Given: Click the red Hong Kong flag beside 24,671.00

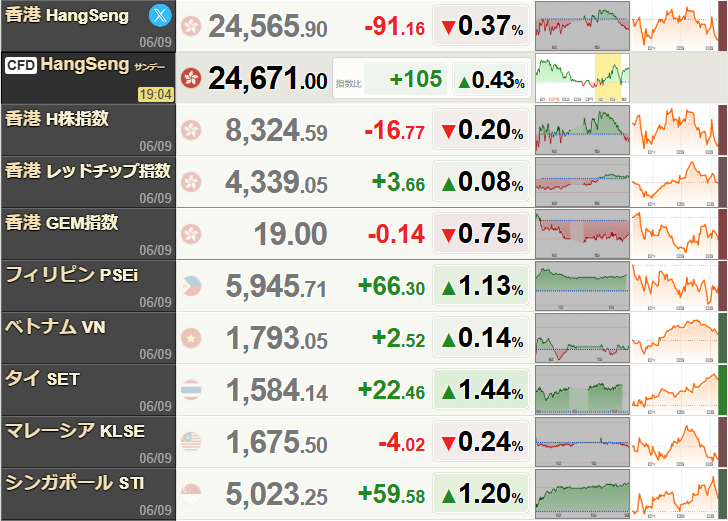Looking at the screenshot, I should pos(191,78).
